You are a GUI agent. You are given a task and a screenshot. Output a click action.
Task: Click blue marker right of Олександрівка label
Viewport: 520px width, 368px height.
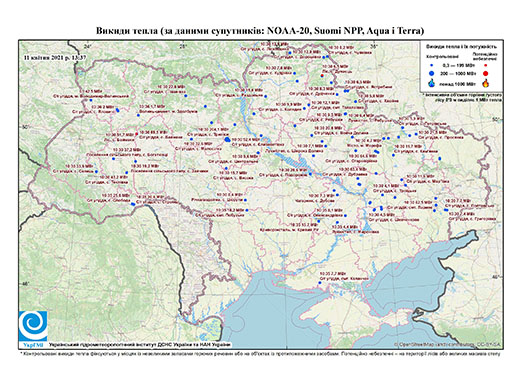345,216
